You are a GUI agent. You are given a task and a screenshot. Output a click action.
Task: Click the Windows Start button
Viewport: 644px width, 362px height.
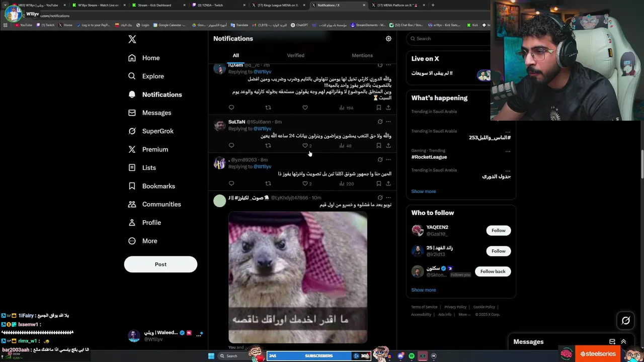(211, 356)
